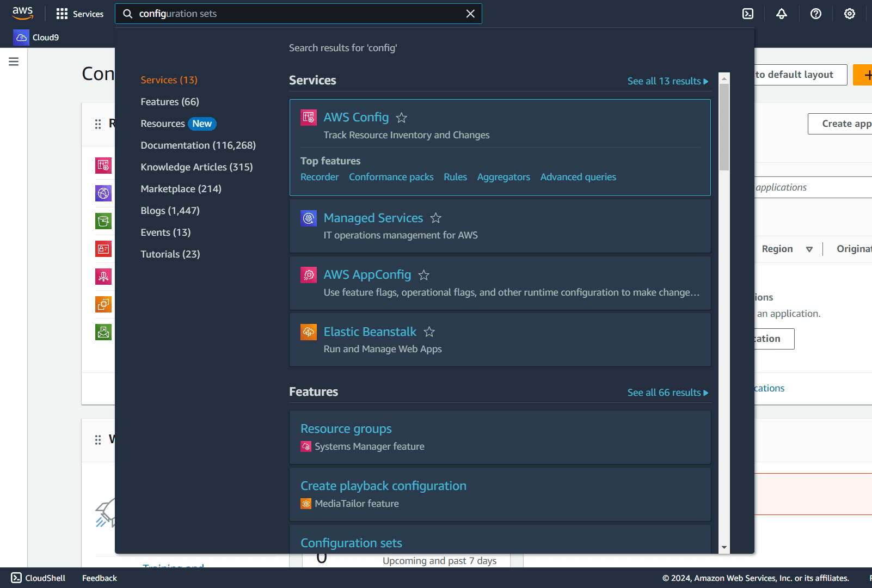Favorite Elastic Beanstalk with its star
The width and height of the screenshot is (872, 588).
429,332
